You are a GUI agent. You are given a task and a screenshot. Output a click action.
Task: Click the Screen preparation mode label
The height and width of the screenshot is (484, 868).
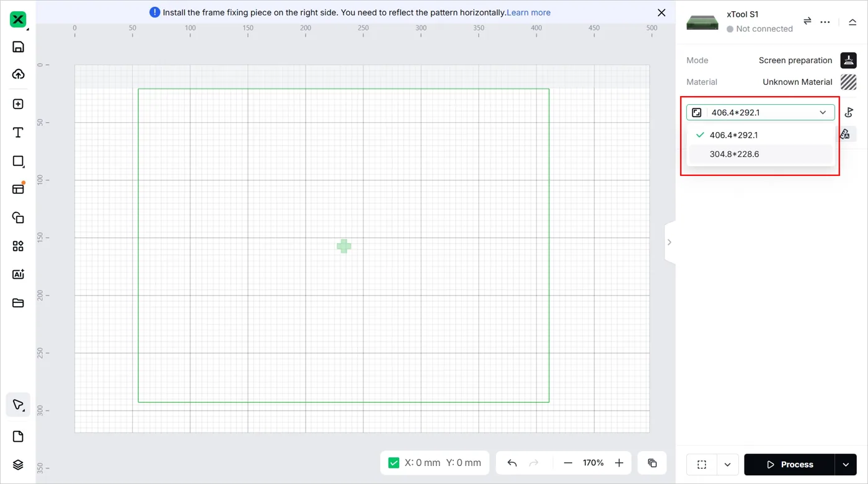pos(795,60)
